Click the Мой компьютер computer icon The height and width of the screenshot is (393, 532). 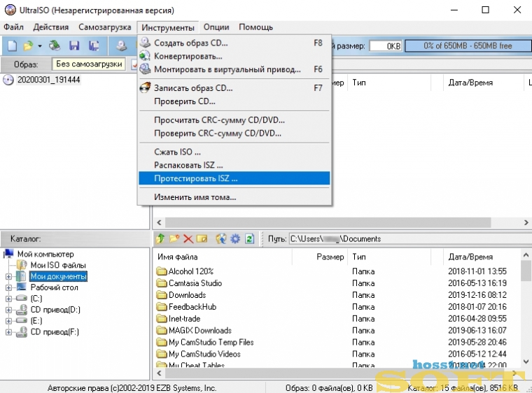click(8, 254)
